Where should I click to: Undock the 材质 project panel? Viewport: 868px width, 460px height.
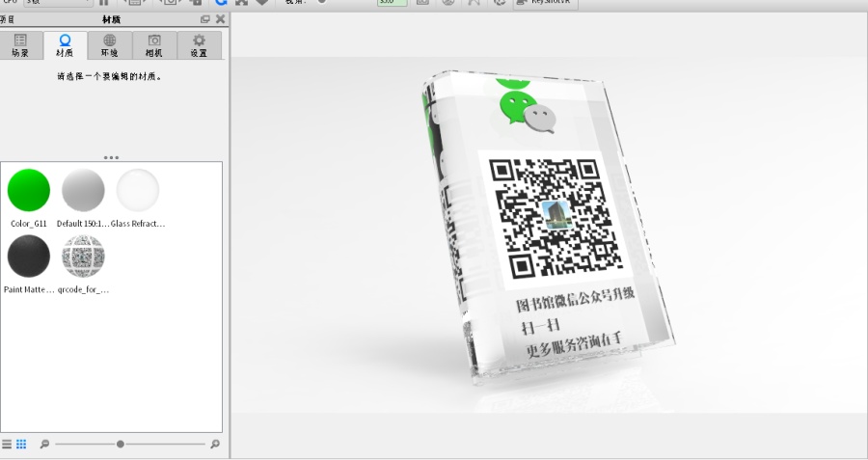pyautogui.click(x=205, y=19)
